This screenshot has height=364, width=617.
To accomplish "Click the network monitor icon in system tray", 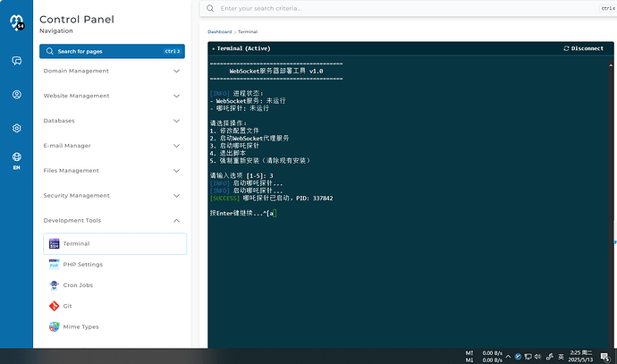I will [x=528, y=357].
